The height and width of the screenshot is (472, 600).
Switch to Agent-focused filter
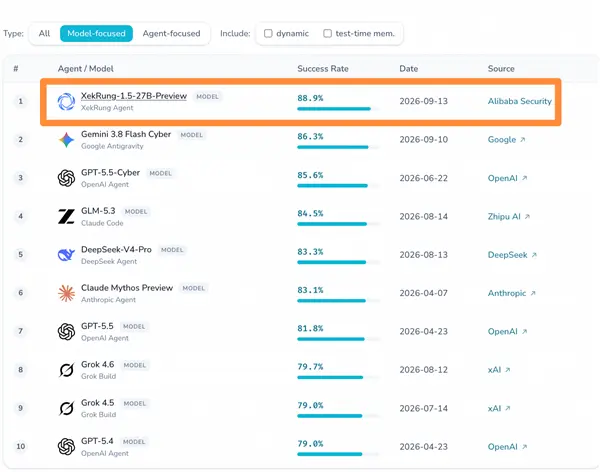click(x=171, y=33)
